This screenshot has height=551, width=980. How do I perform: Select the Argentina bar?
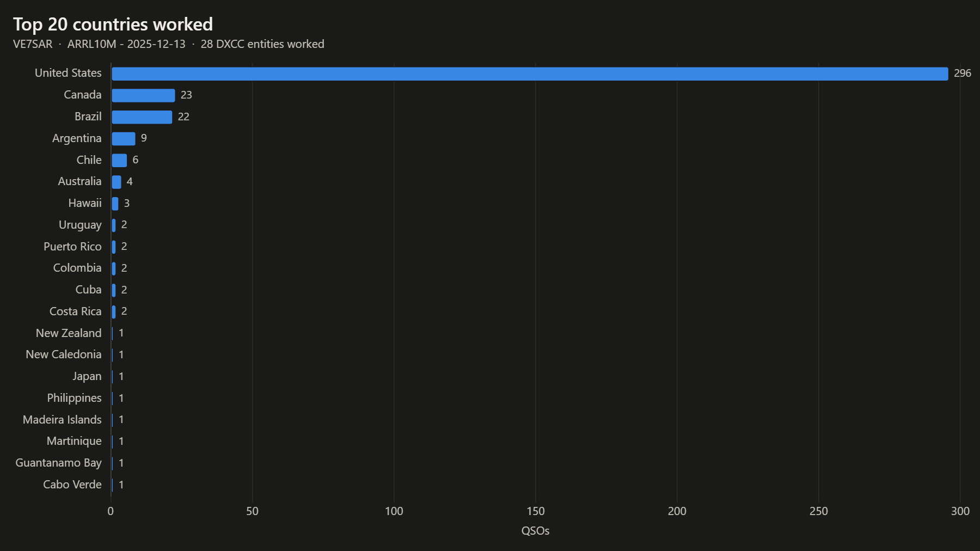click(x=124, y=138)
